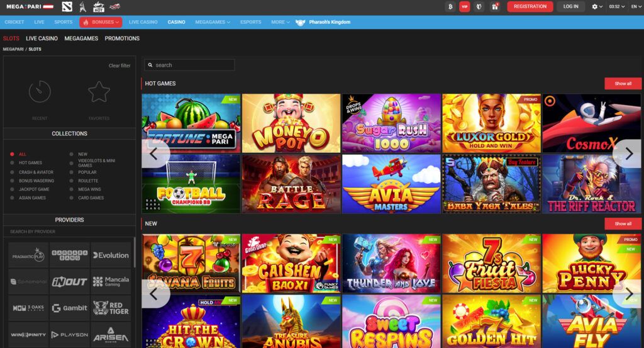Go to next Hot Games slide

coord(629,154)
